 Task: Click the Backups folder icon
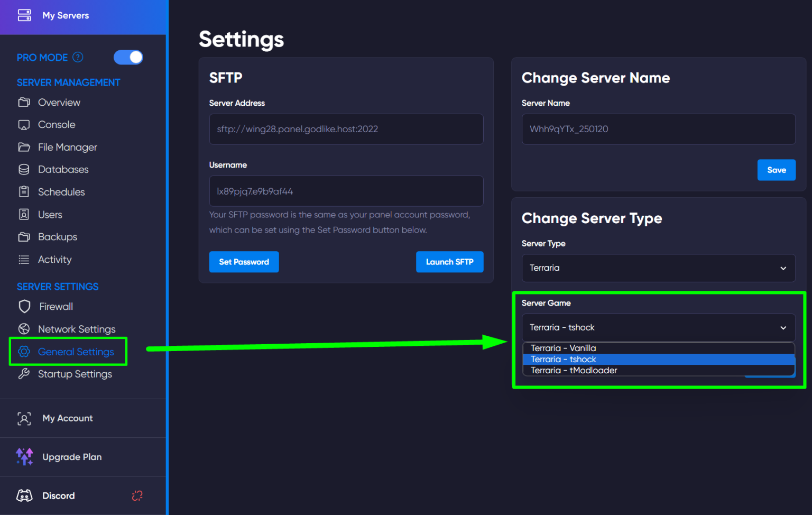click(24, 237)
